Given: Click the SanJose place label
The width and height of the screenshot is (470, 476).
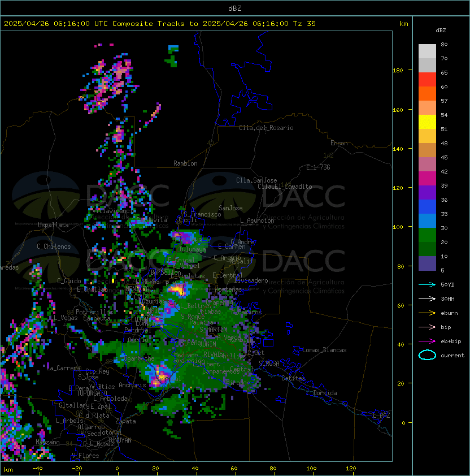Looking at the screenshot, I should (x=230, y=208).
